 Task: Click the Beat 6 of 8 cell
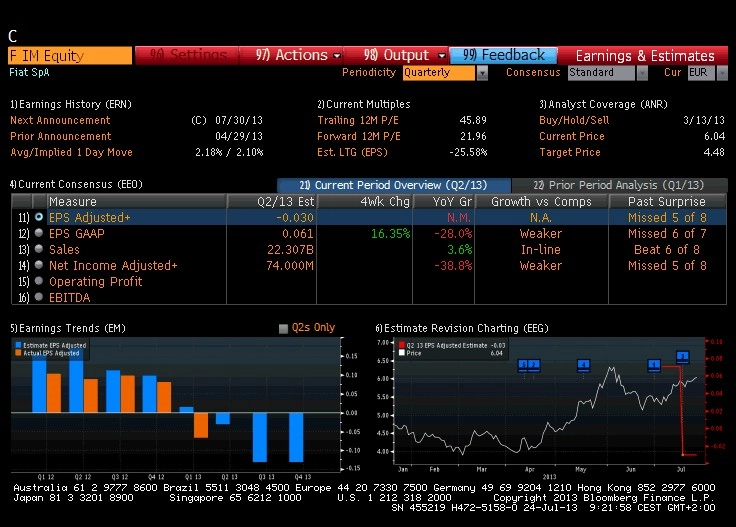coord(667,250)
